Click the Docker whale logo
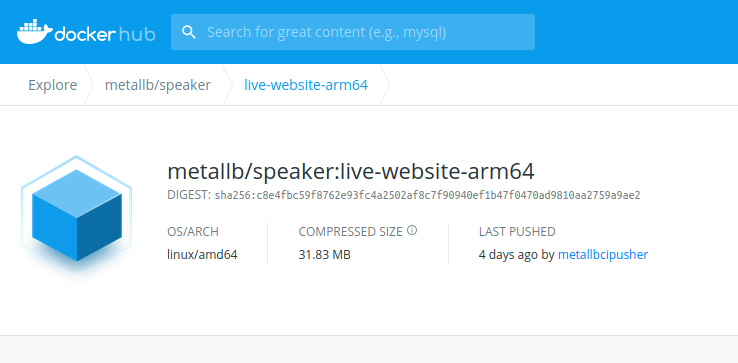738x363 pixels. click(x=34, y=32)
